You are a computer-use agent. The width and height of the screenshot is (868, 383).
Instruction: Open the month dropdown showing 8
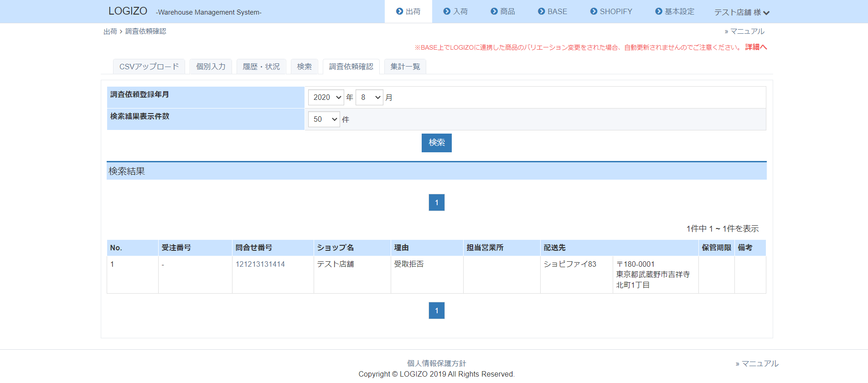[x=369, y=97]
